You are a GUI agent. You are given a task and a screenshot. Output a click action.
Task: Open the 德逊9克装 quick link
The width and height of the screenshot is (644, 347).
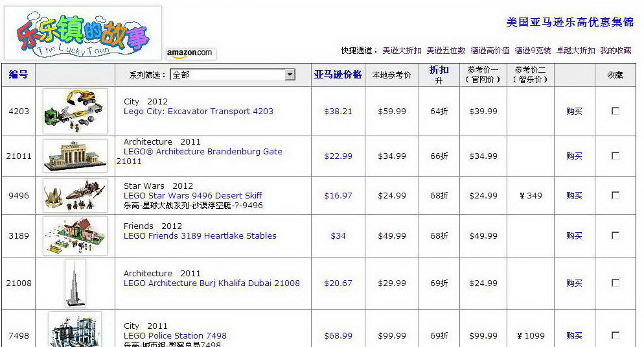click(x=533, y=50)
